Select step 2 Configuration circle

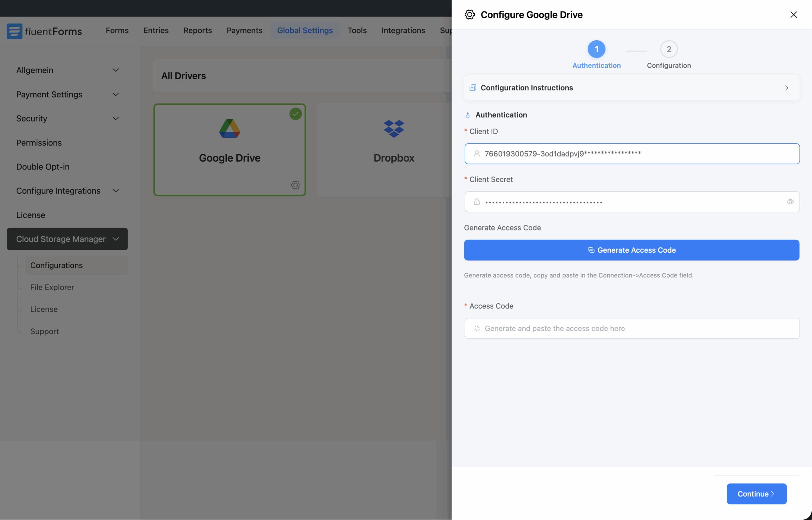(669, 49)
